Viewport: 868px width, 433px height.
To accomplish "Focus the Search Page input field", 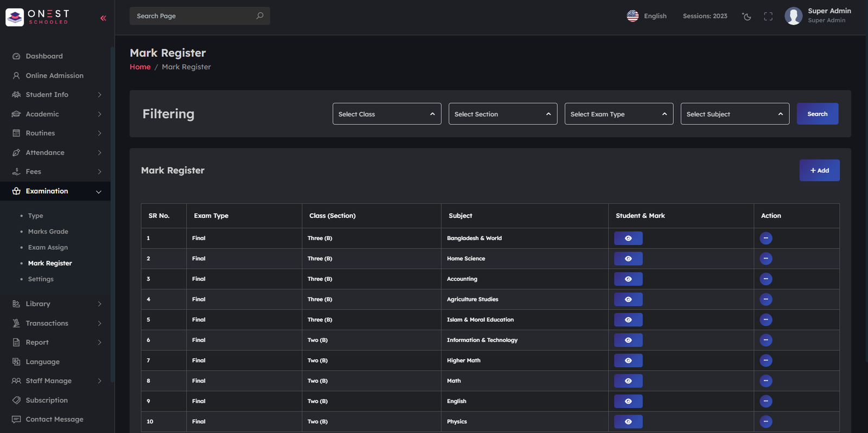I will point(200,16).
